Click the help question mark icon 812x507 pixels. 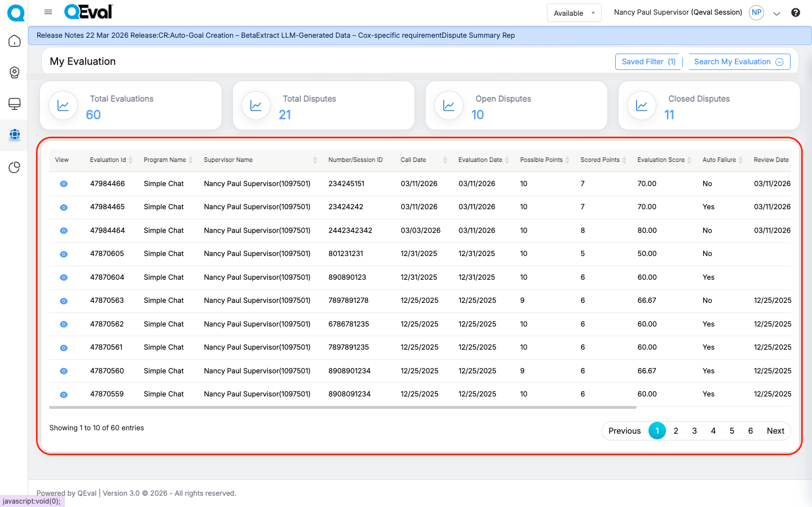click(795, 12)
